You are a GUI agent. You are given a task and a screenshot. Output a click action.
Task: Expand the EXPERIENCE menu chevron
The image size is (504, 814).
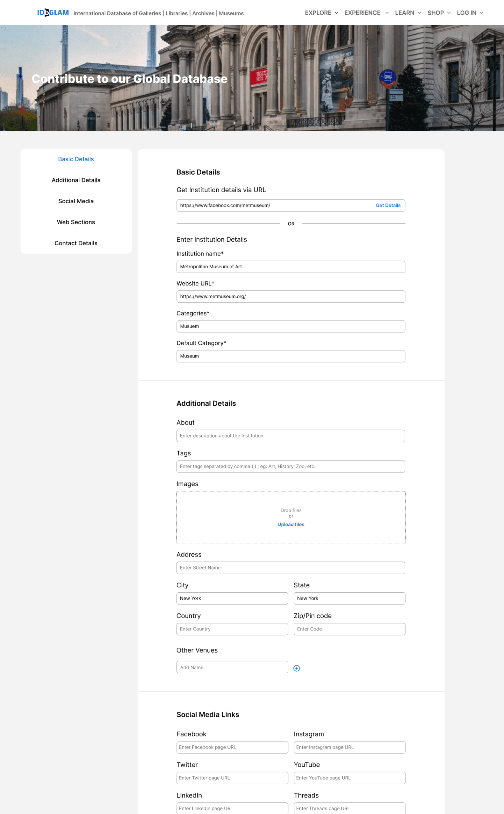click(x=387, y=13)
